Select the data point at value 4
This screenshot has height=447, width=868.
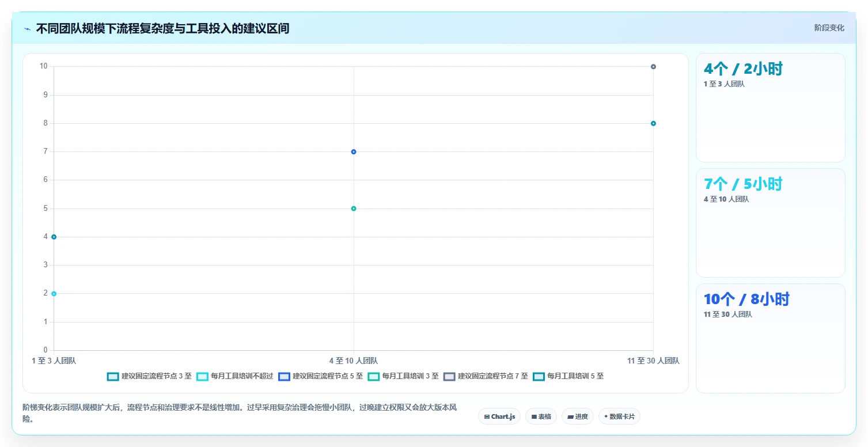tap(54, 237)
